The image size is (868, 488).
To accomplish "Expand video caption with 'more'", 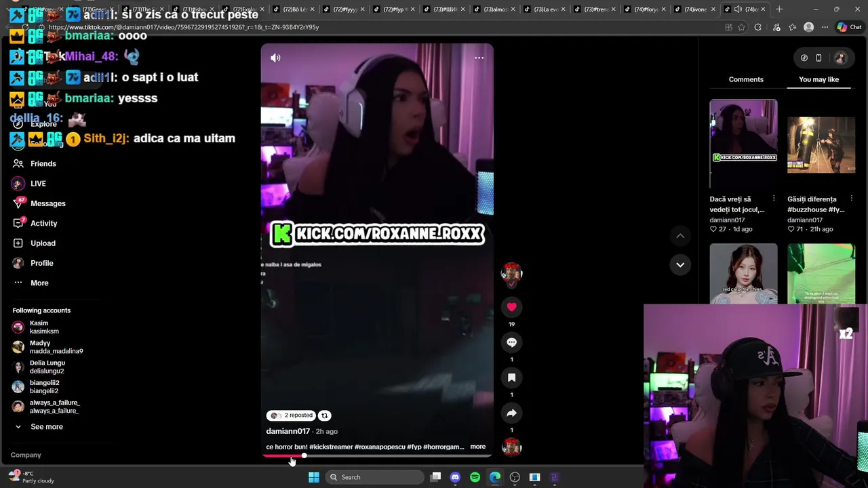I will click(478, 447).
